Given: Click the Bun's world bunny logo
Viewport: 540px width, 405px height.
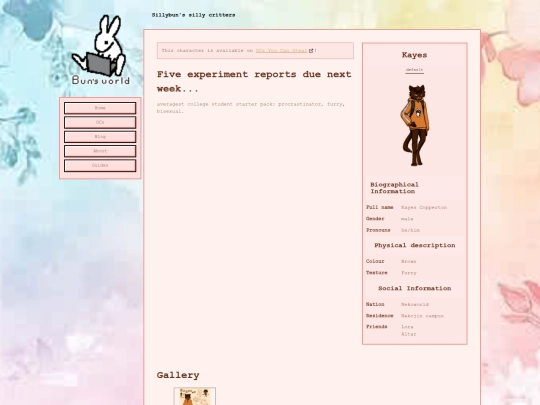Looking at the screenshot, I should (x=101, y=50).
